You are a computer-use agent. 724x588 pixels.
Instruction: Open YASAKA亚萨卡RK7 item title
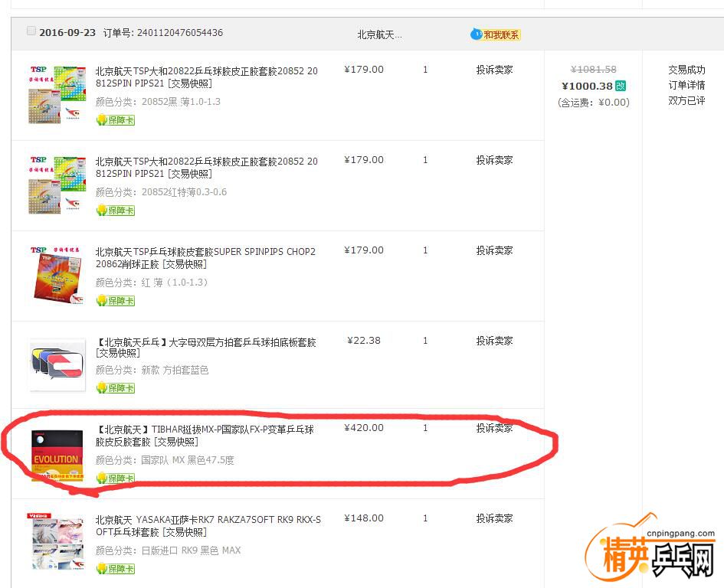(208, 526)
